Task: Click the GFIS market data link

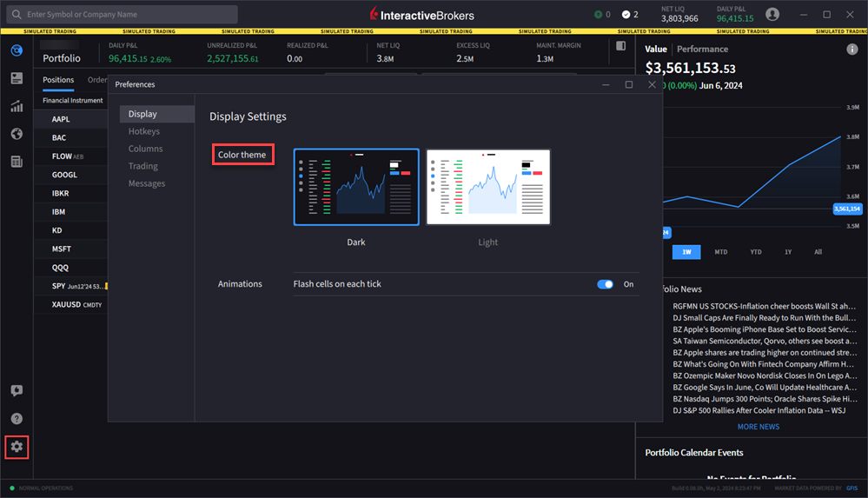Action: pyautogui.click(x=851, y=488)
